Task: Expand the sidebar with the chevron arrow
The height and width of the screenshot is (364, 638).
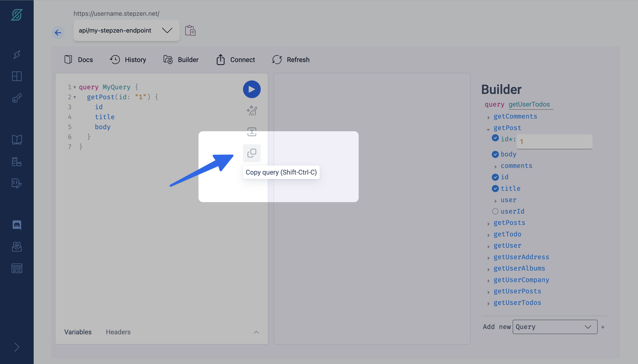Action: pyautogui.click(x=17, y=347)
